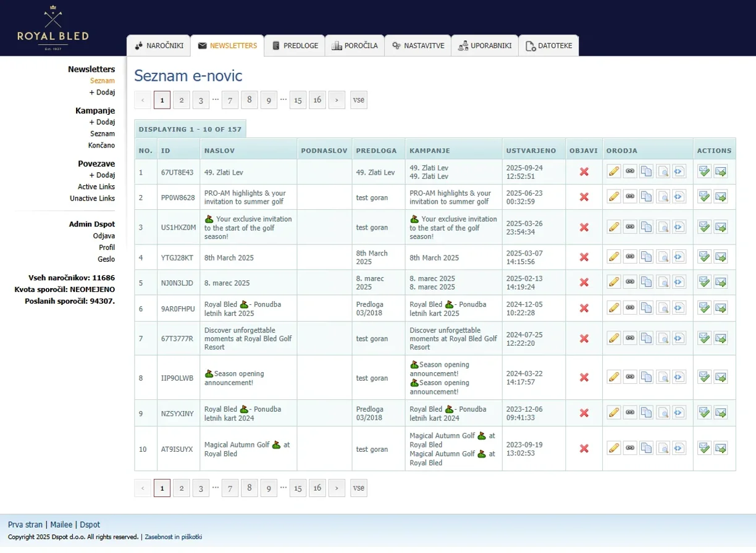Open the Nastavitve tab
The image size is (756, 553).
click(x=418, y=46)
